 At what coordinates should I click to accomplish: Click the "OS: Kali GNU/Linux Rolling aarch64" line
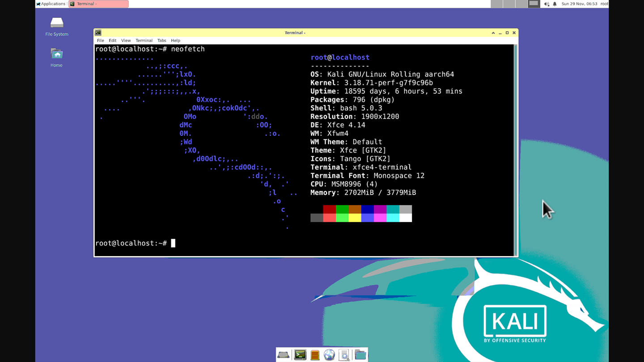click(382, 74)
